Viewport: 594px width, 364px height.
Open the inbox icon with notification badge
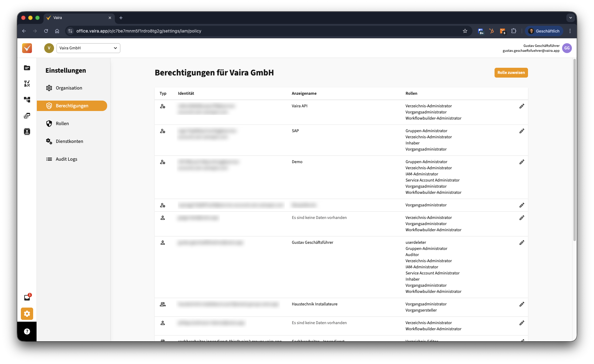pos(27,297)
